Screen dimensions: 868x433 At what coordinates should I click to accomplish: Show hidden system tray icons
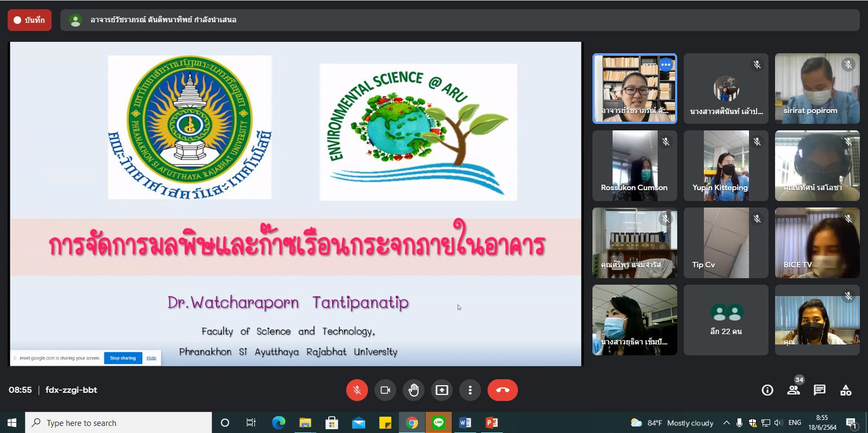[x=727, y=423]
